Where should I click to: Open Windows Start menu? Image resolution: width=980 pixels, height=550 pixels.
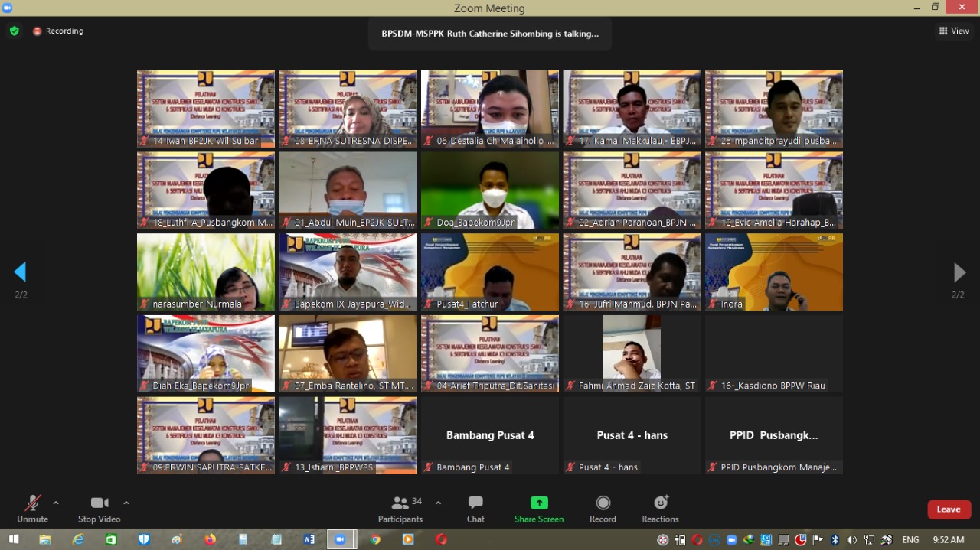coord(13,539)
